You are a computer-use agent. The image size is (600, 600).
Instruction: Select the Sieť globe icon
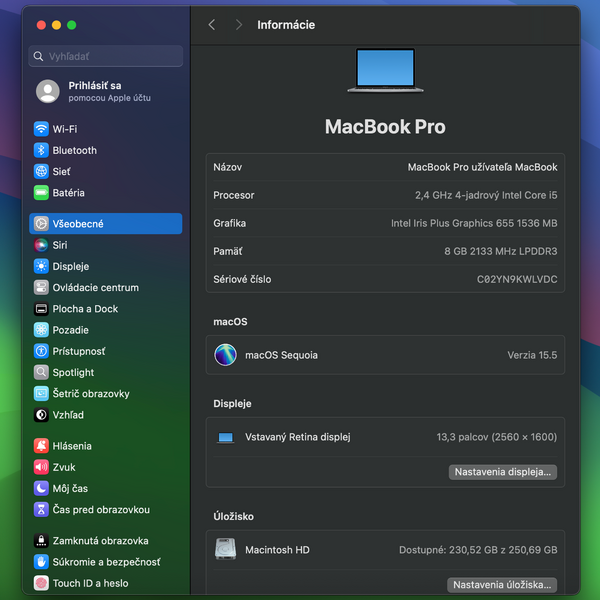(41, 171)
